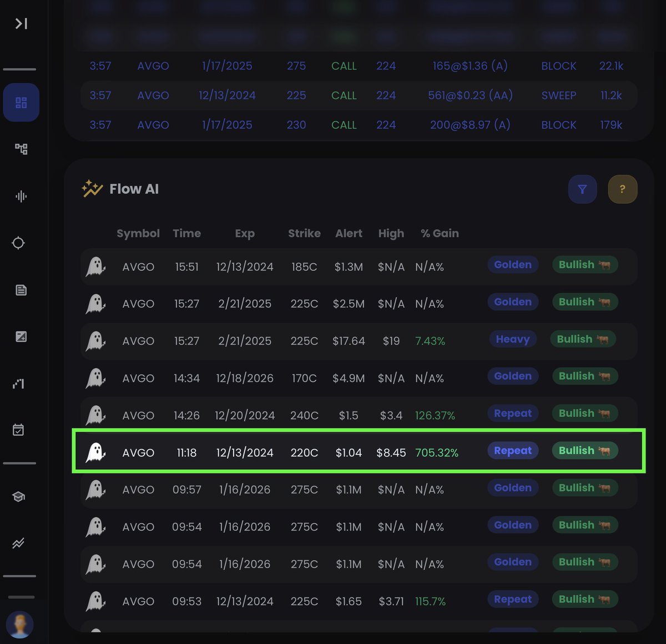Click the 12/20/2024 expiration date
The width and height of the screenshot is (666, 644).
[x=245, y=416]
